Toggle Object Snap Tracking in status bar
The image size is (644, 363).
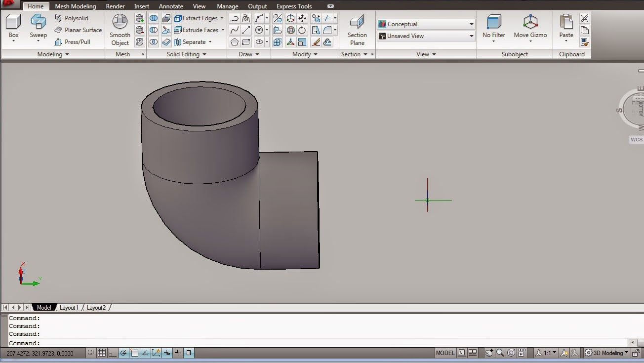click(145, 353)
